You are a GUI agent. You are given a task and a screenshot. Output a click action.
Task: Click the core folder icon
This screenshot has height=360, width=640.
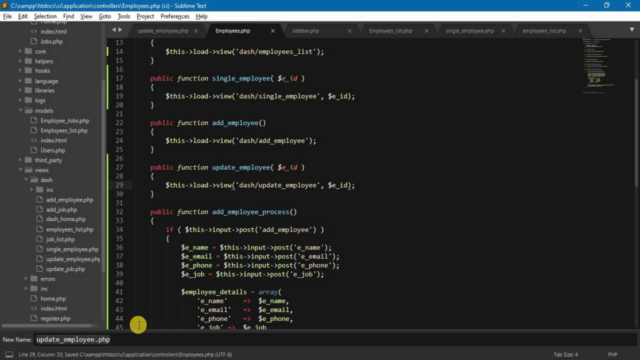tap(29, 51)
